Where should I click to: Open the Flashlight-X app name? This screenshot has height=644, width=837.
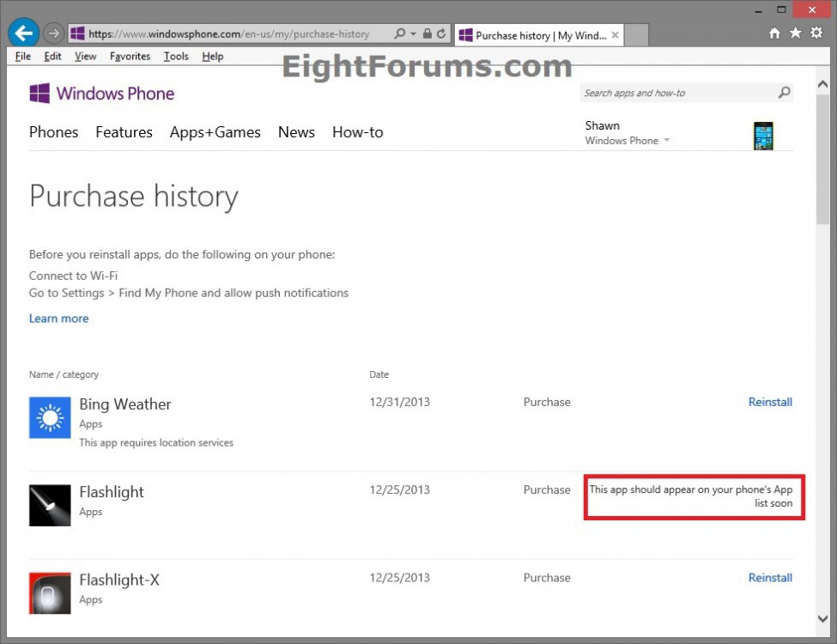coord(119,580)
